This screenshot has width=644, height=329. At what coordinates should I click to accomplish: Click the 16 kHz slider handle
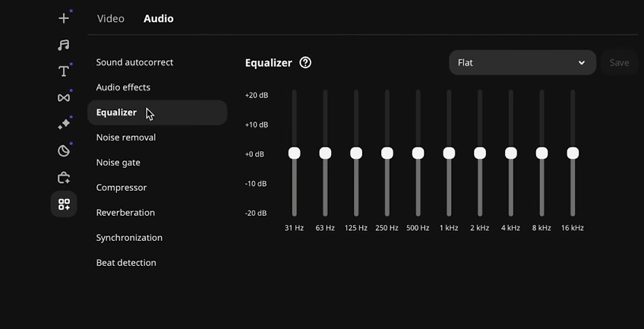pyautogui.click(x=573, y=153)
